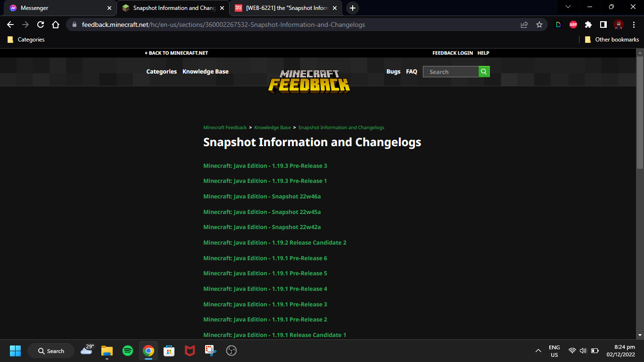Click the browser back arrow
Screen dimensions: 644x362
[x=10, y=25]
